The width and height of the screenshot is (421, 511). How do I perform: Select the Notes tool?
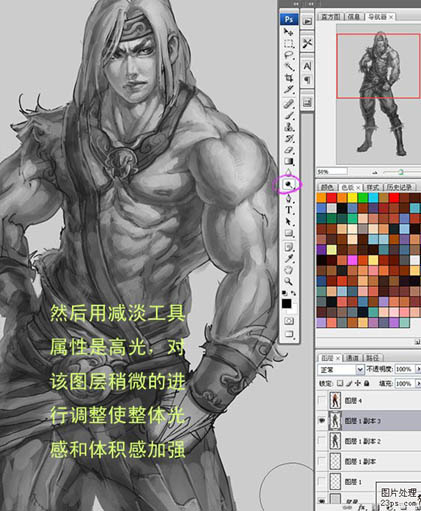(289, 247)
